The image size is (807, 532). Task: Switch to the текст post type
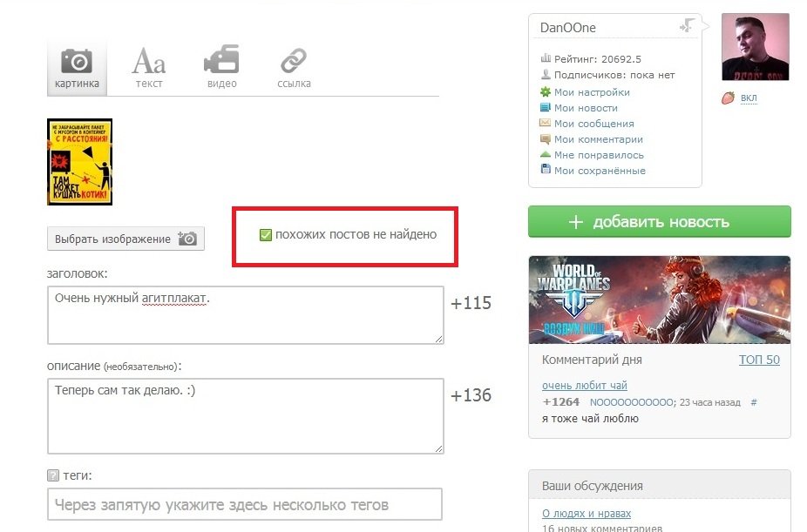pos(148,68)
